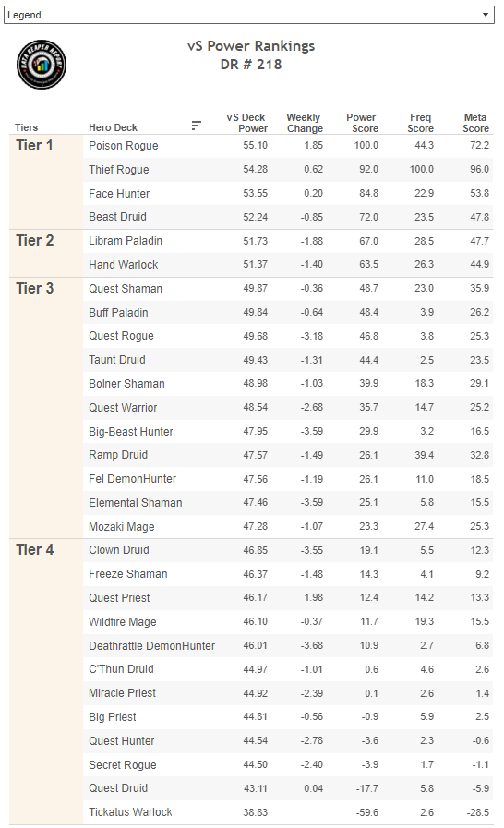The height and width of the screenshot is (828, 504).
Task: Select the Tier 4 label
Action: [35, 550]
